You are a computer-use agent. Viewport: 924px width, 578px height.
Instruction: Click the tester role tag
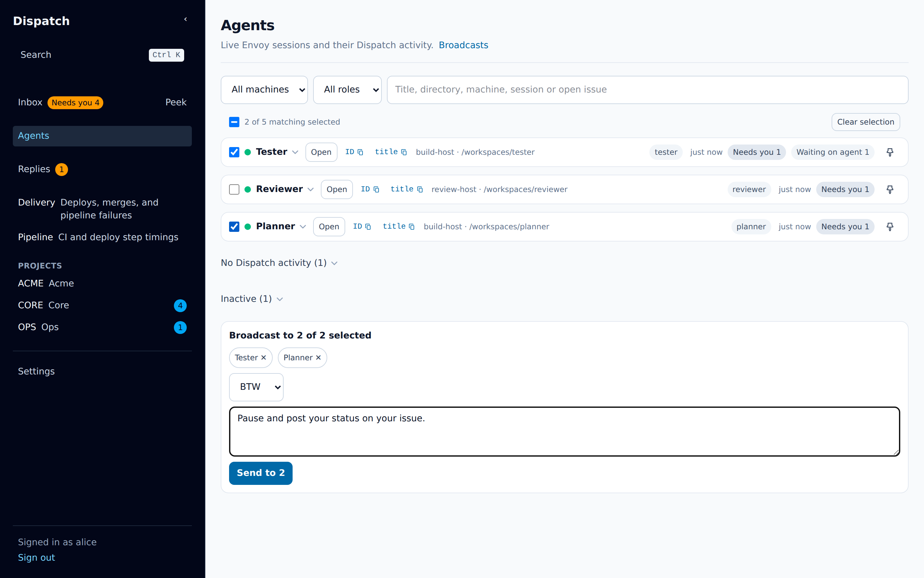666,152
